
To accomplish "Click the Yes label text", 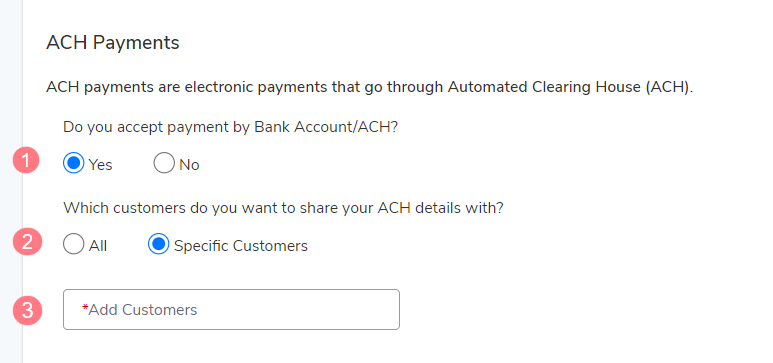I will tap(101, 165).
